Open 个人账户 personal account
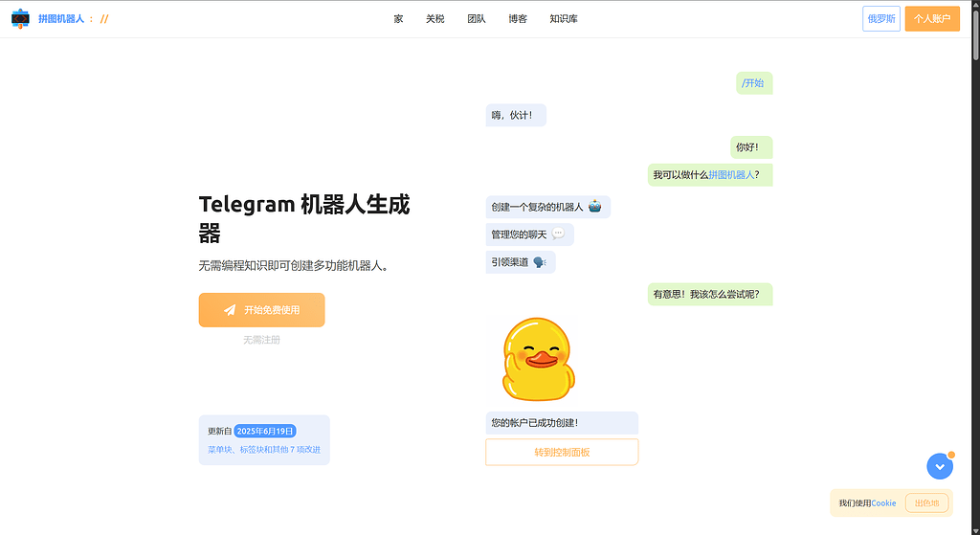The width and height of the screenshot is (980, 535). 932,19
